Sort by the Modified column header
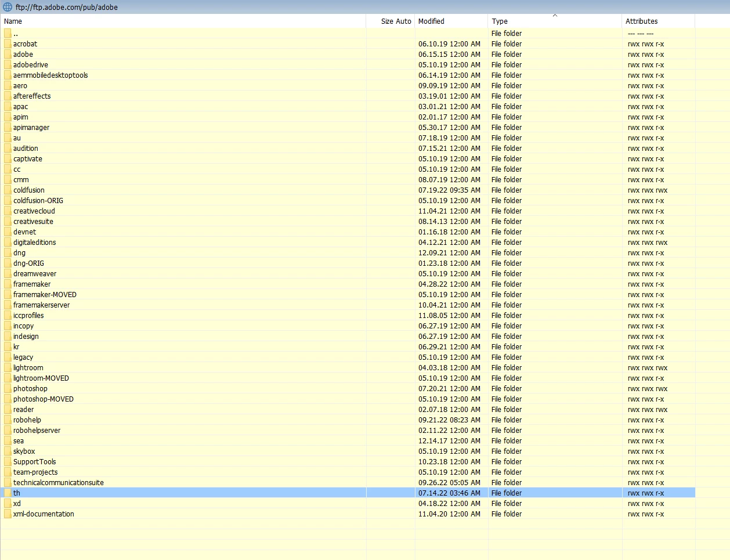The width and height of the screenshot is (730, 560). [451, 21]
